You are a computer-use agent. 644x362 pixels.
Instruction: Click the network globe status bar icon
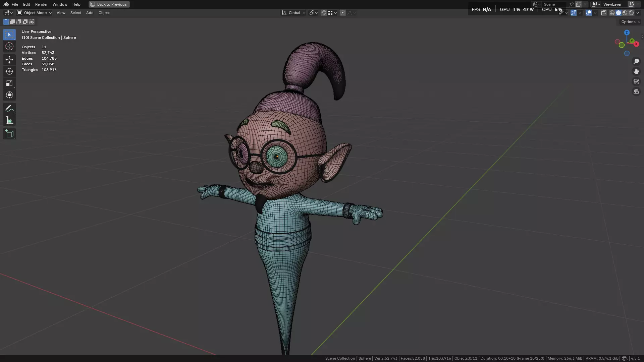(x=625, y=358)
